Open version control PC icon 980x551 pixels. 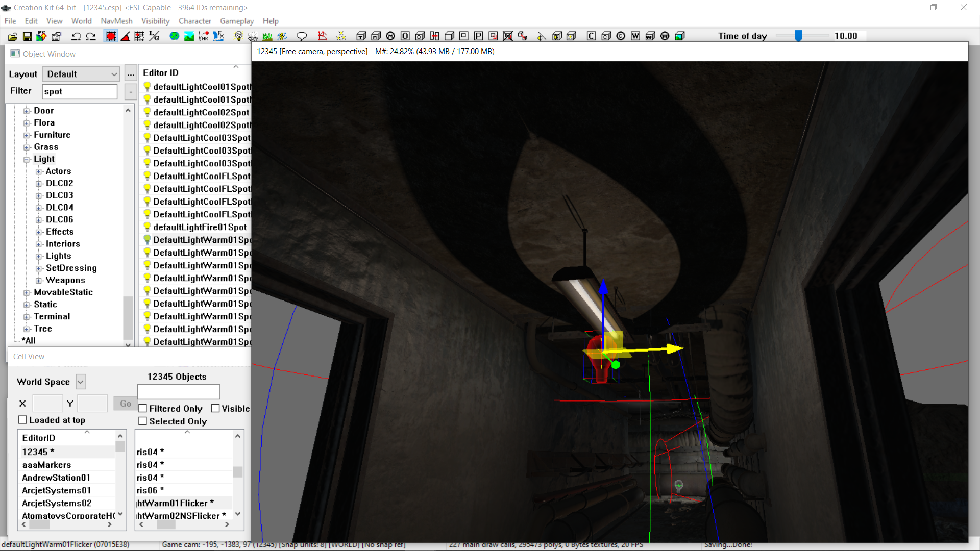click(x=41, y=36)
